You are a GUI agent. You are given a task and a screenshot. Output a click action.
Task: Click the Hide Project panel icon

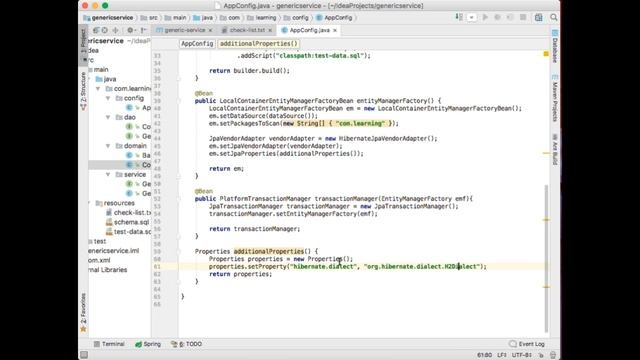[143, 30]
